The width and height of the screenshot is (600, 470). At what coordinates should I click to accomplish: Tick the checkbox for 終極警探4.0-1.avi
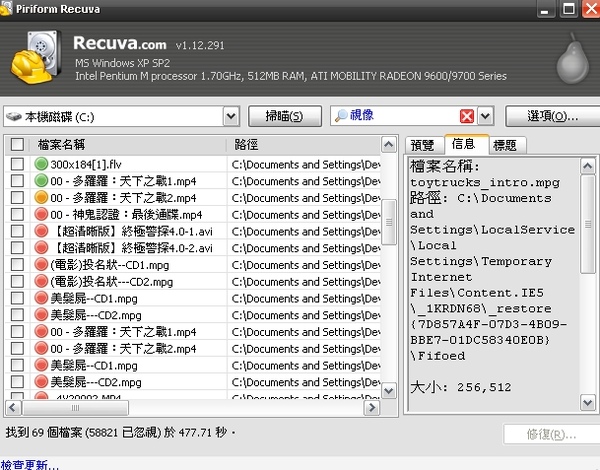pos(17,231)
